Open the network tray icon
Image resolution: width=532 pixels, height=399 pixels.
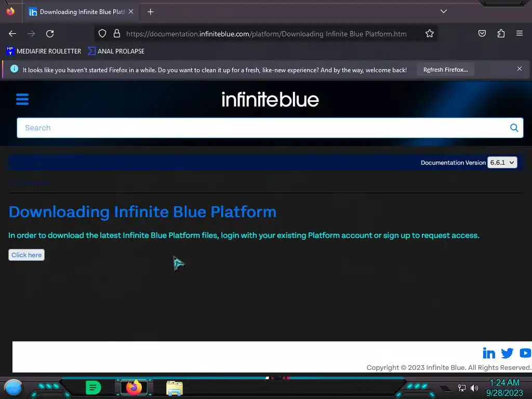(x=462, y=388)
